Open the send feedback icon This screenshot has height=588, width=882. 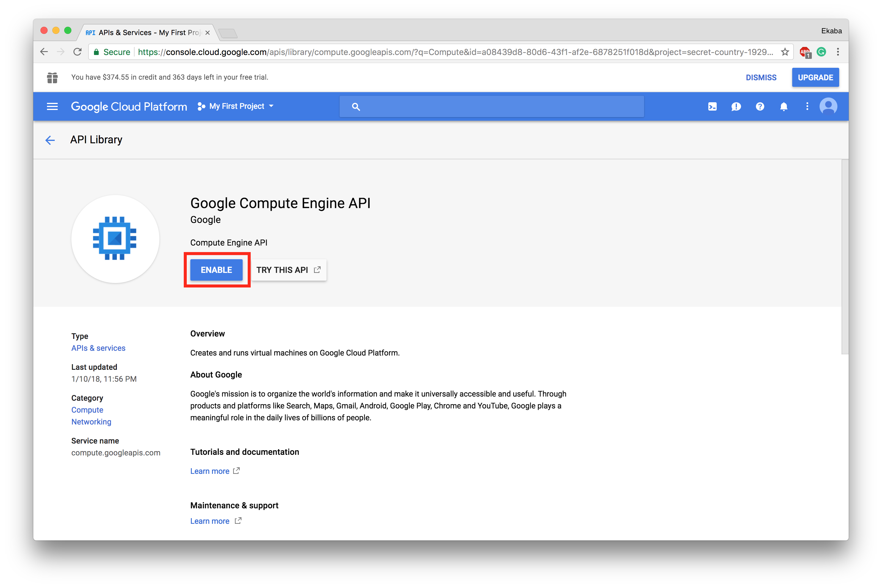pyautogui.click(x=736, y=106)
